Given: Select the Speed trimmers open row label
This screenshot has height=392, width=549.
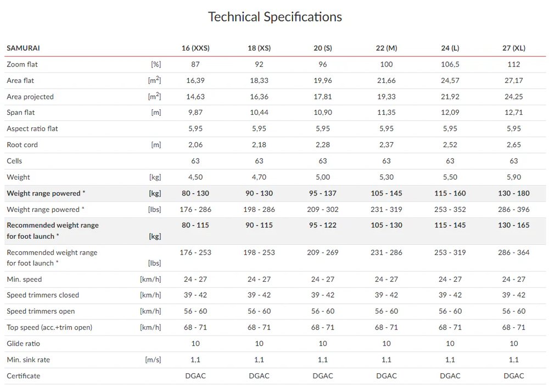Looking at the screenshot, I should (41, 311).
